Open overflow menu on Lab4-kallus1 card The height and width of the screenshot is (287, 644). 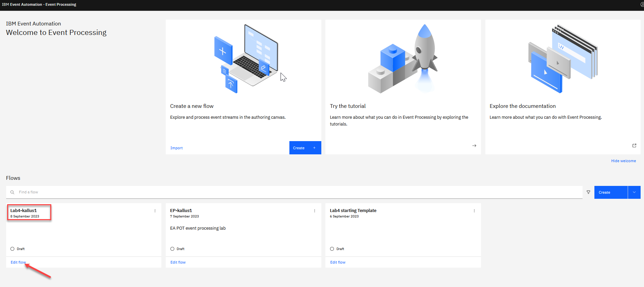[x=155, y=211]
